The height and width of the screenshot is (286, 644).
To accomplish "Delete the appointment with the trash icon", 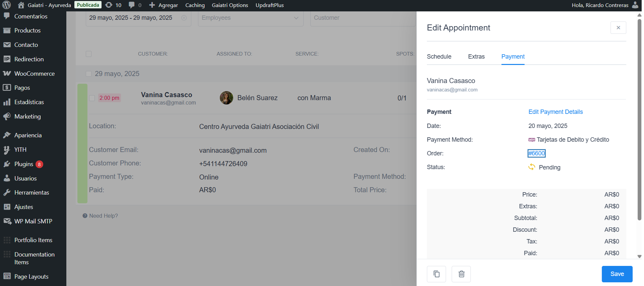I will point(461,274).
